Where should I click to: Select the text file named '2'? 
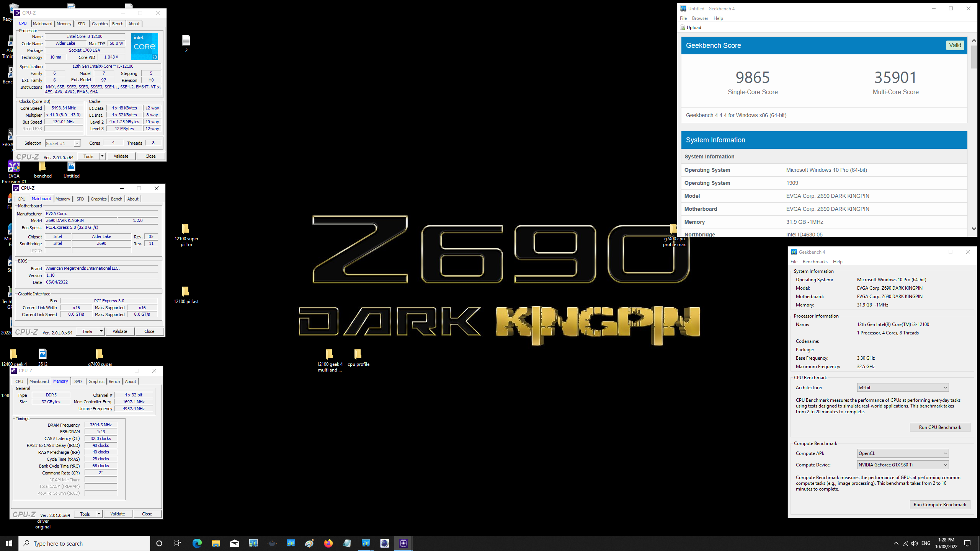[186, 44]
